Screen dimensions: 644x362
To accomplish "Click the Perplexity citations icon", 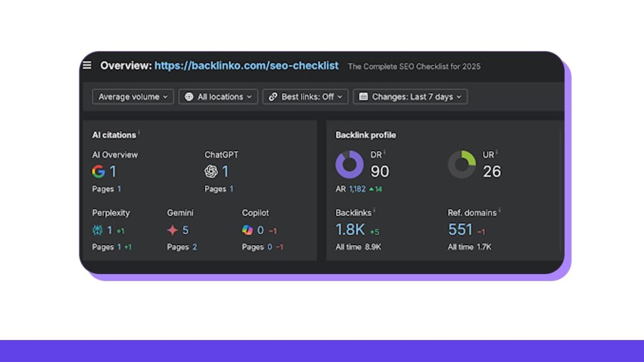I will point(97,229).
